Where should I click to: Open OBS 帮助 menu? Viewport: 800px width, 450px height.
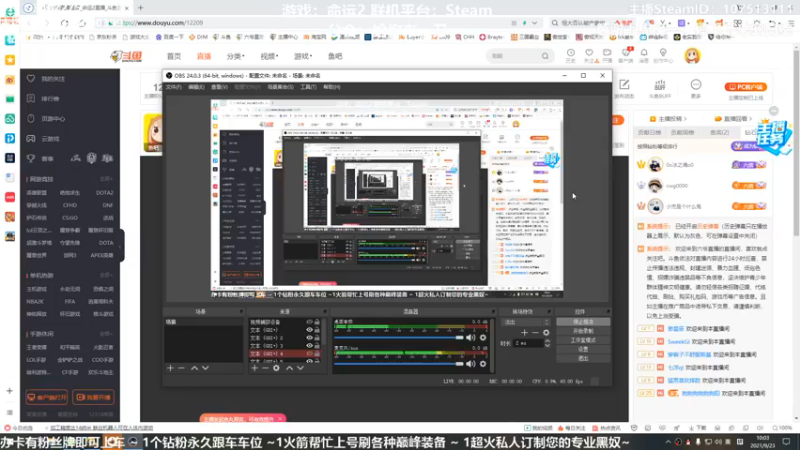[x=331, y=87]
